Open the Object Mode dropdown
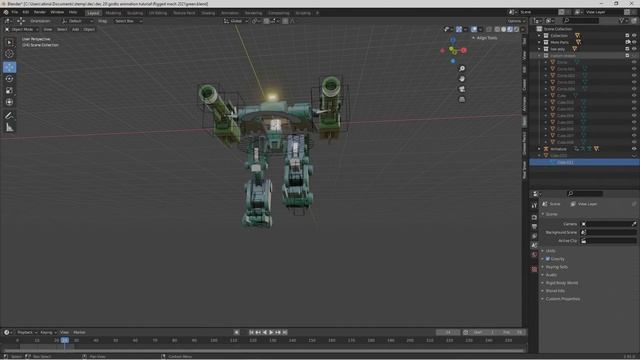This screenshot has width=640, height=360. 22,29
